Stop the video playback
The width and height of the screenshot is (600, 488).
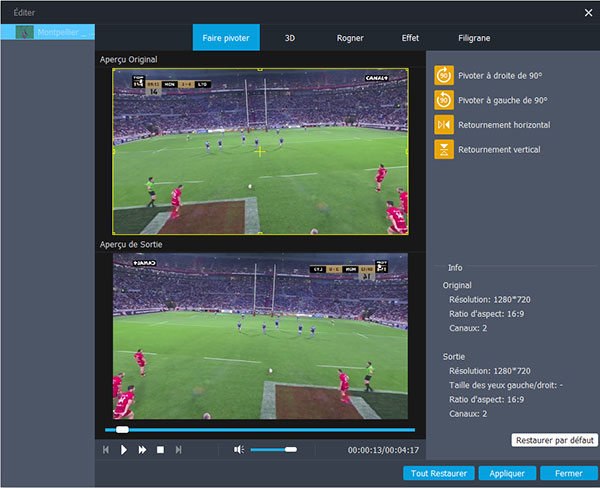tap(160, 450)
